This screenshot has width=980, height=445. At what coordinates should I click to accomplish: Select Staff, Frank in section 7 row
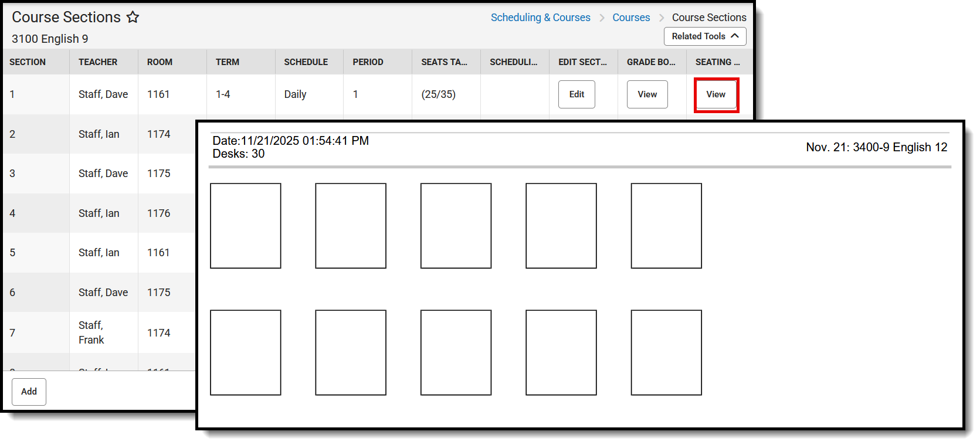coord(91,332)
